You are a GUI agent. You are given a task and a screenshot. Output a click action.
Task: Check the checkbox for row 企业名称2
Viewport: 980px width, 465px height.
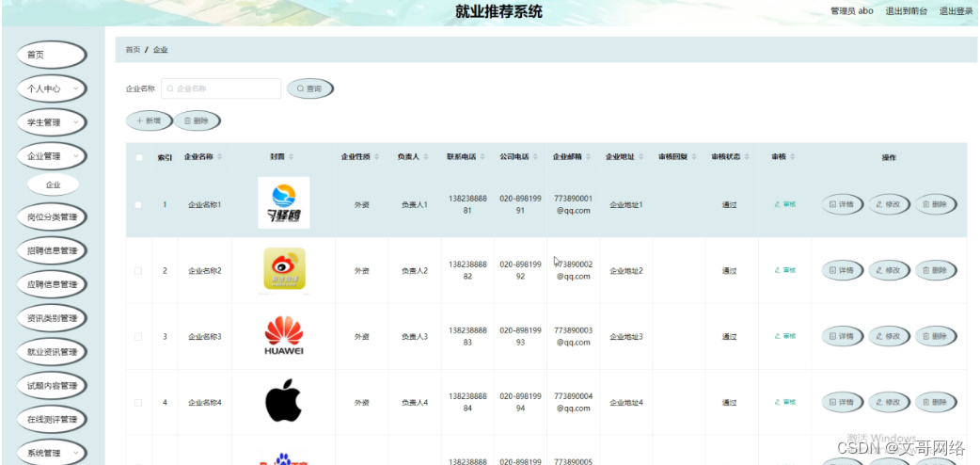click(139, 271)
